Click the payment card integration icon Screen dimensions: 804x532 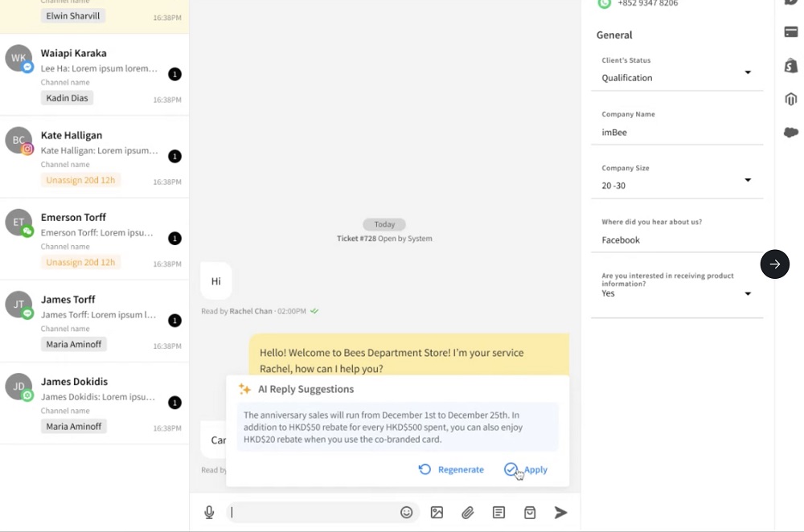coord(790,33)
